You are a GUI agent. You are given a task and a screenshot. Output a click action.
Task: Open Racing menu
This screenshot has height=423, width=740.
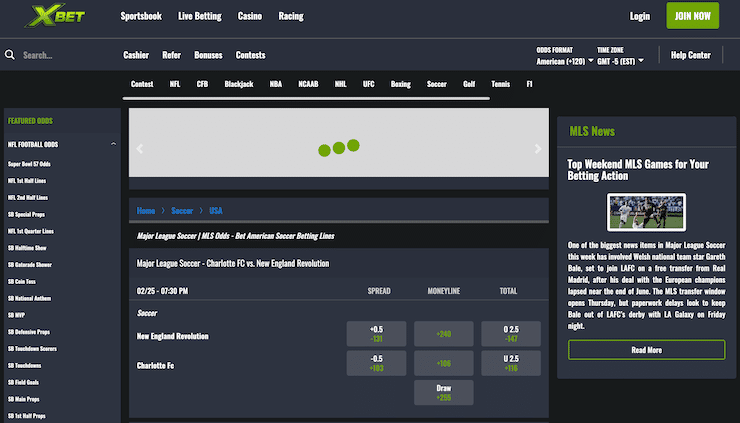pos(291,16)
